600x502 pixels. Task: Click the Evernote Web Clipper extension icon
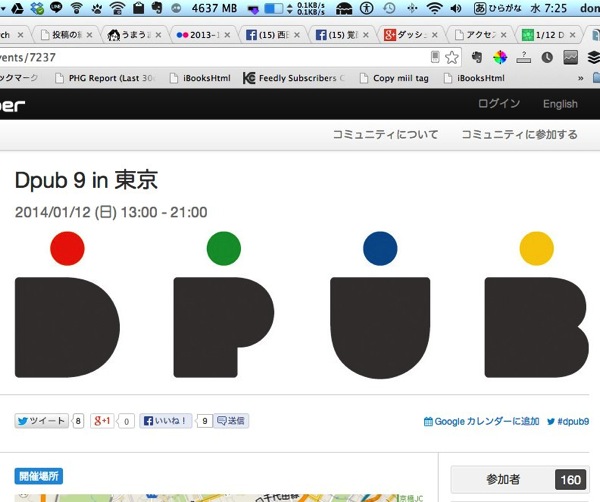point(476,57)
